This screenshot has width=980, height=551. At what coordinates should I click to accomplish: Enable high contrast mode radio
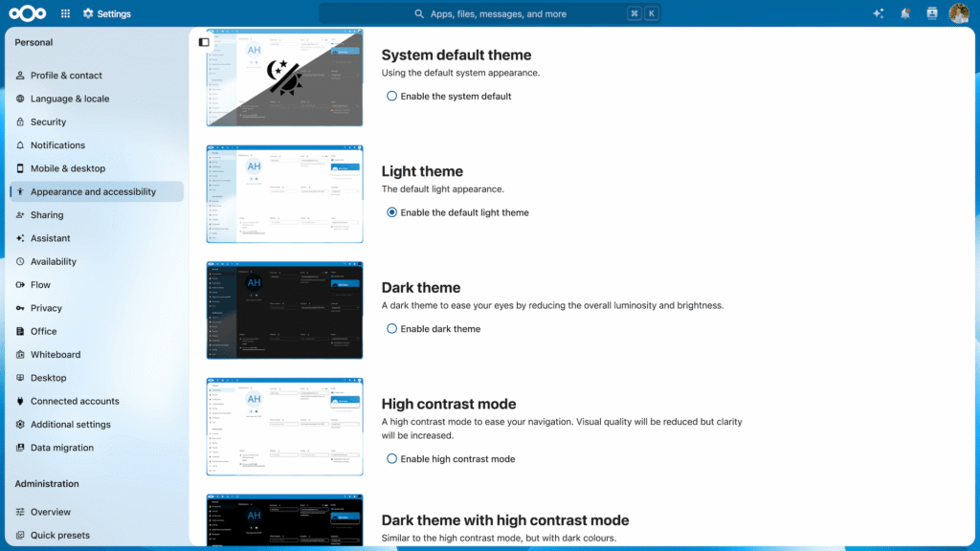pyautogui.click(x=391, y=458)
